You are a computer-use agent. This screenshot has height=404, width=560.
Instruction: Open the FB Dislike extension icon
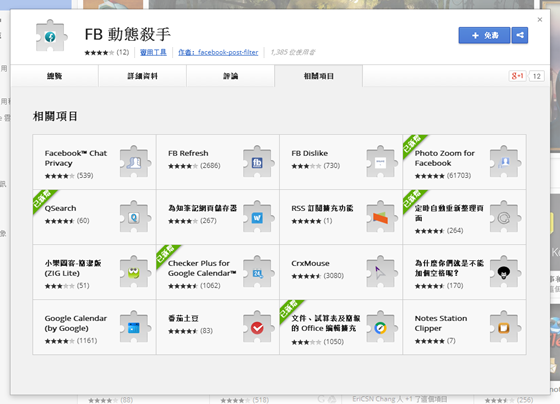tap(382, 162)
